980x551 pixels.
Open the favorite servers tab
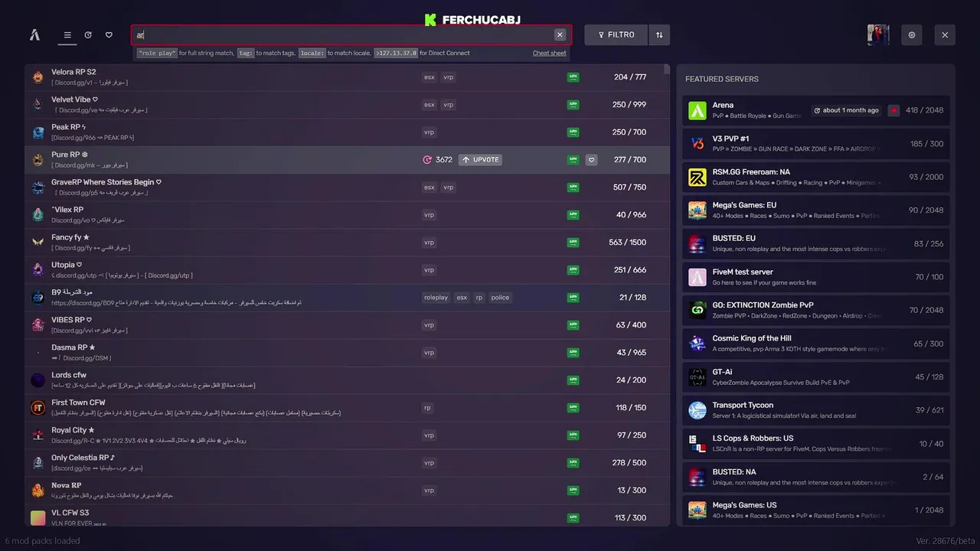[x=109, y=34]
